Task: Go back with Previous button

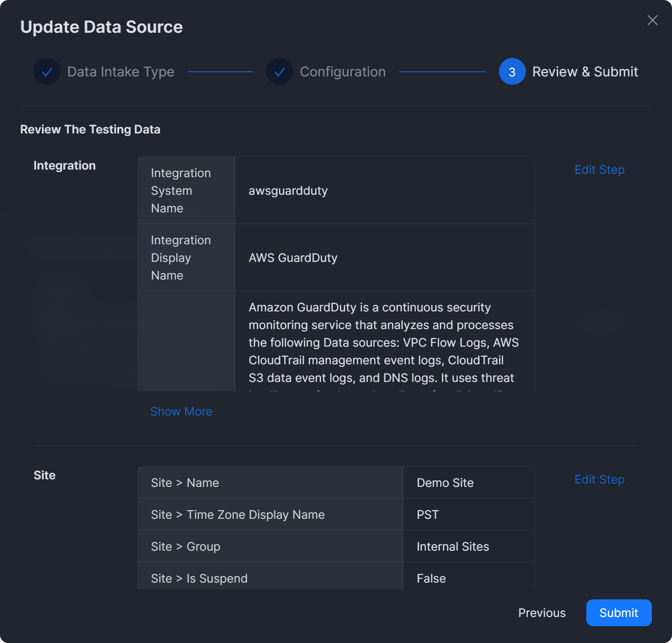Action: click(541, 613)
